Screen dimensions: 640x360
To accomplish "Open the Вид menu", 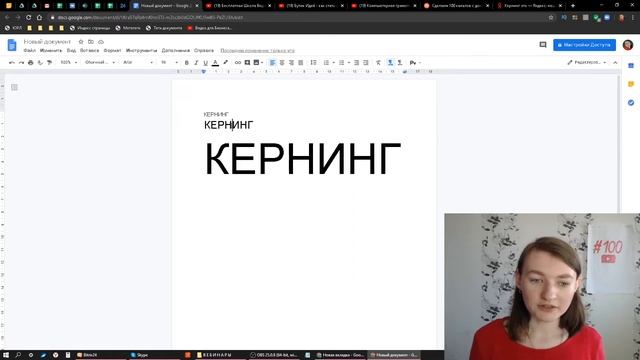I will 71,51.
